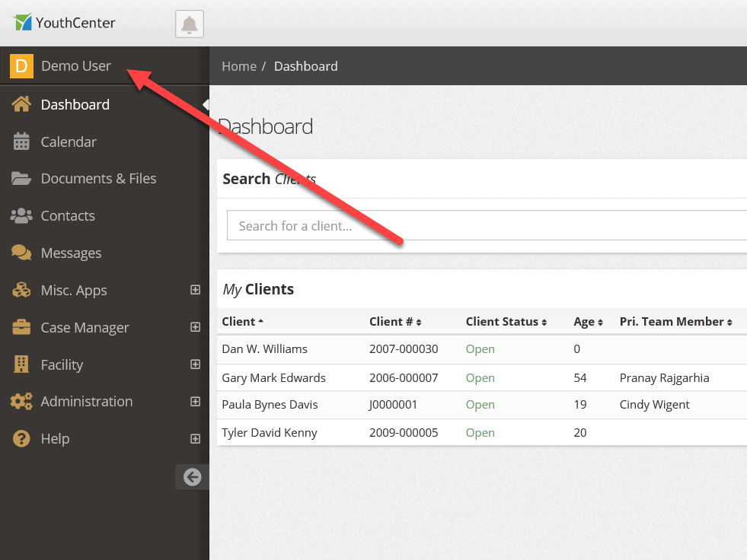
Task: Expand the Help submenu plus
Action: coord(196,438)
